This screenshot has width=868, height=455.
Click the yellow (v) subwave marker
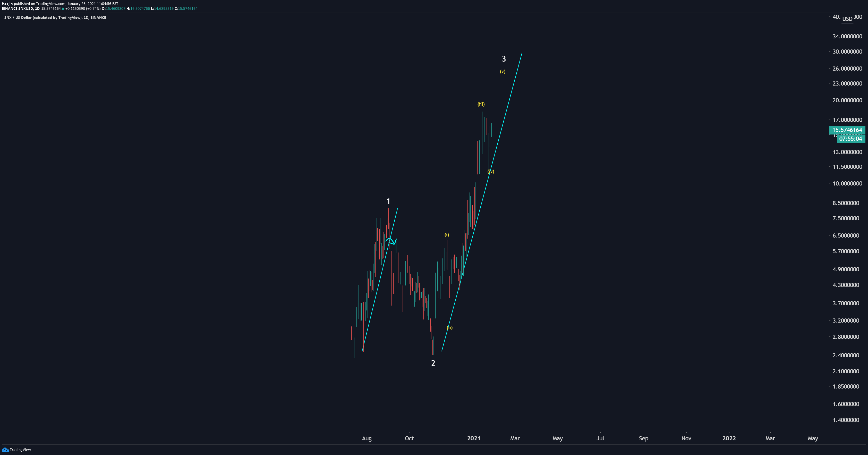point(503,71)
